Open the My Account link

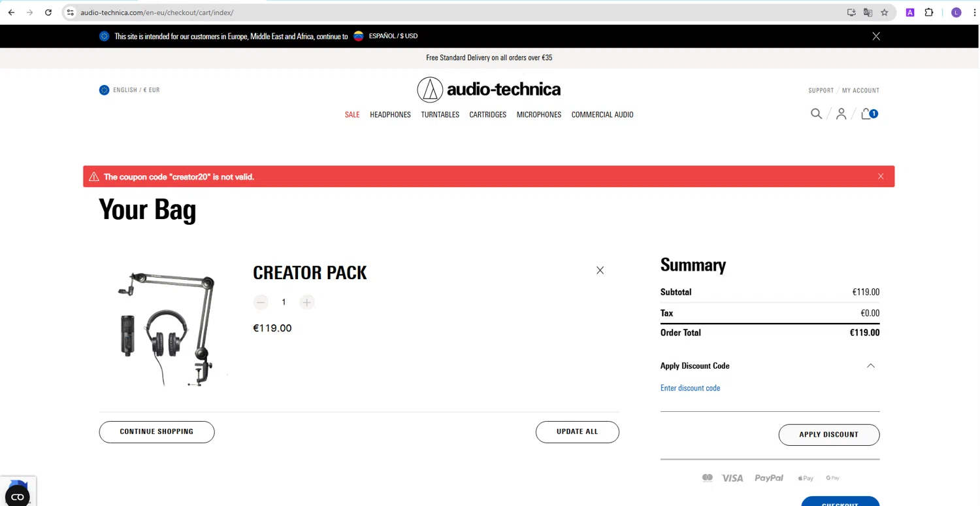click(860, 90)
